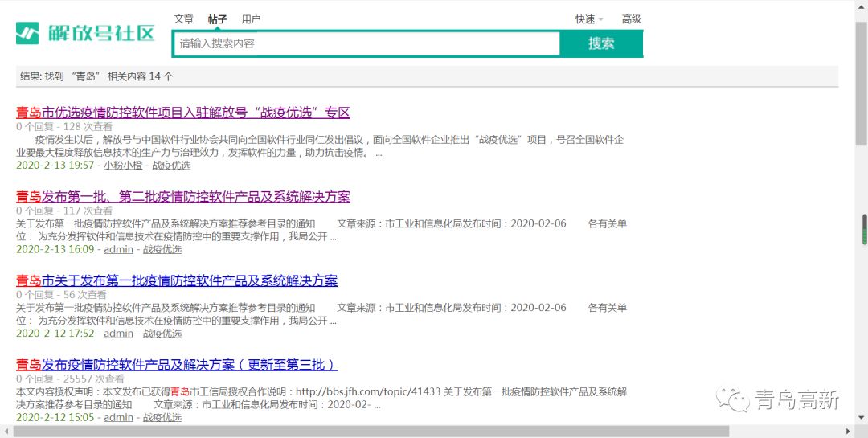The height and width of the screenshot is (438, 868).
Task: Open 战疫优选 forum link dated 2020-2-12 15:05
Action: (x=162, y=418)
